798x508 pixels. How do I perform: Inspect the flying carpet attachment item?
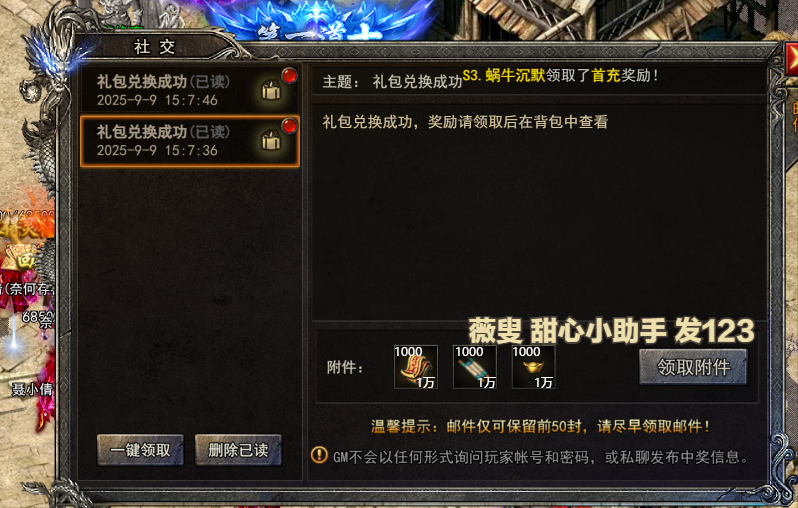(x=416, y=367)
